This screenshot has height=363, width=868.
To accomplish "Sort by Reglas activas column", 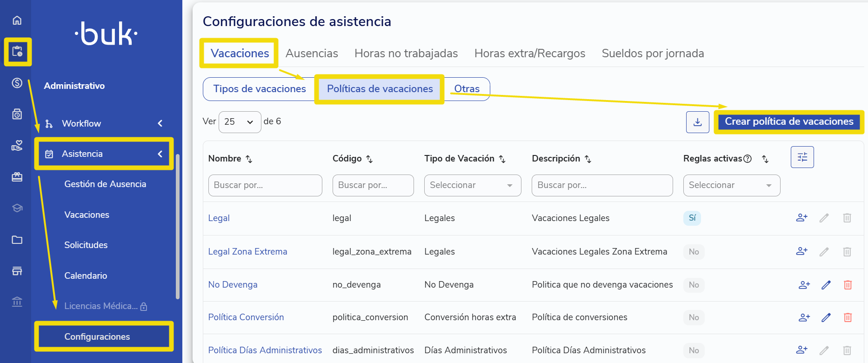I will pyautogui.click(x=765, y=159).
